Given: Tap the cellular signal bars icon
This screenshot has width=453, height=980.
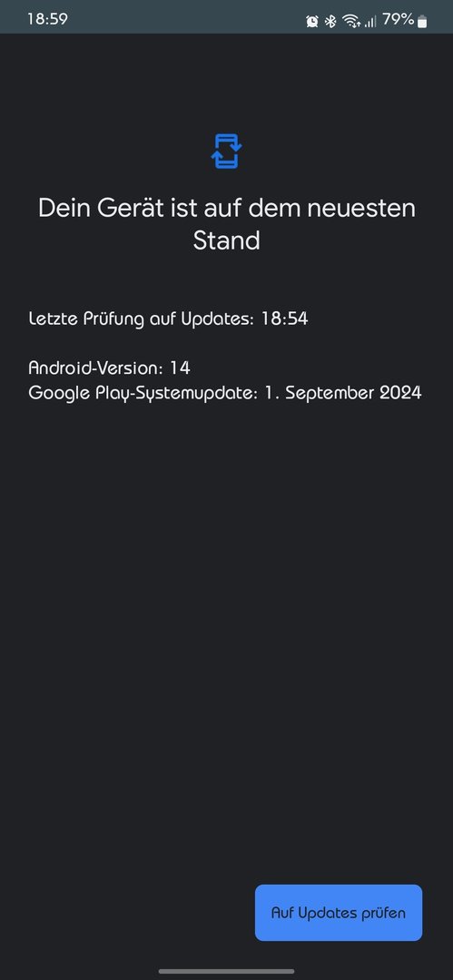Looking at the screenshot, I should (370, 21).
